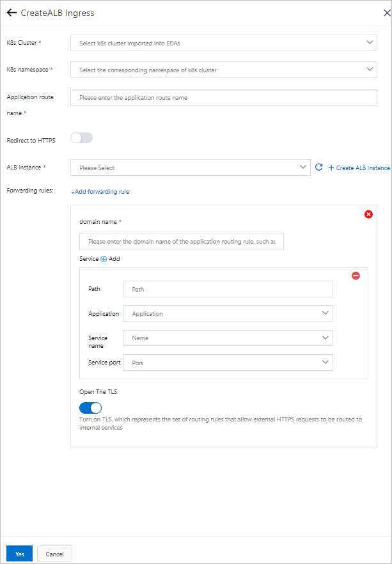Remove the service entry with minus icon
This screenshot has width=392, height=564.
click(x=356, y=276)
